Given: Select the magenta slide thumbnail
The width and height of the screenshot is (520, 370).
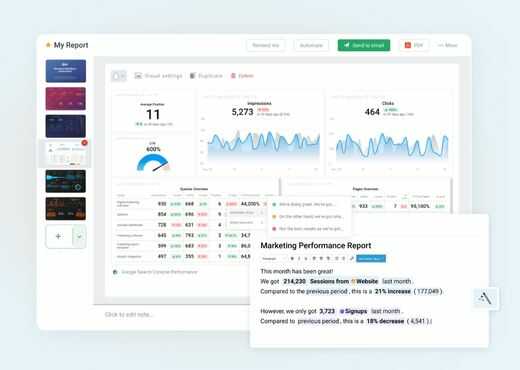Looking at the screenshot, I should (66, 99).
